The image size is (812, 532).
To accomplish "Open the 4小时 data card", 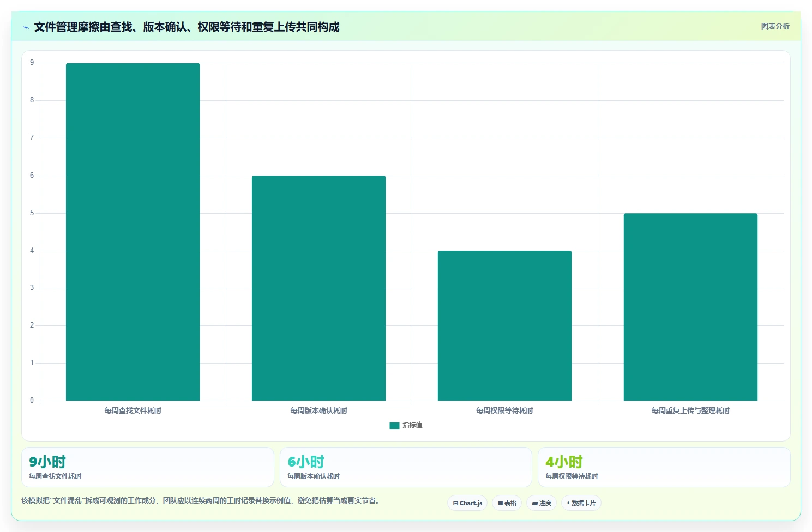I will 664,467.
